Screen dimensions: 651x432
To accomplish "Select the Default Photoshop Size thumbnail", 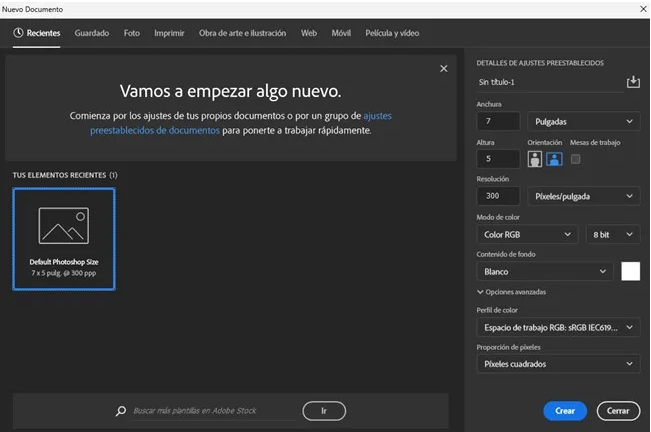I will [x=64, y=239].
